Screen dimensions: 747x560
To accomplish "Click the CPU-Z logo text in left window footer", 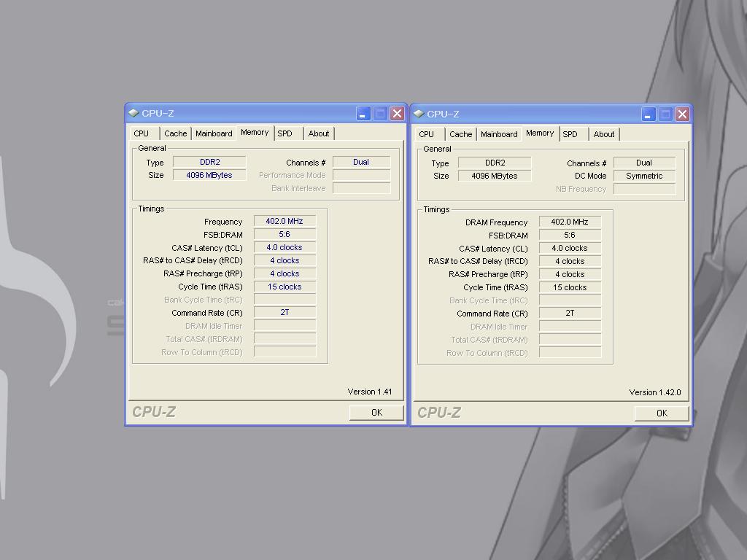I will [154, 412].
